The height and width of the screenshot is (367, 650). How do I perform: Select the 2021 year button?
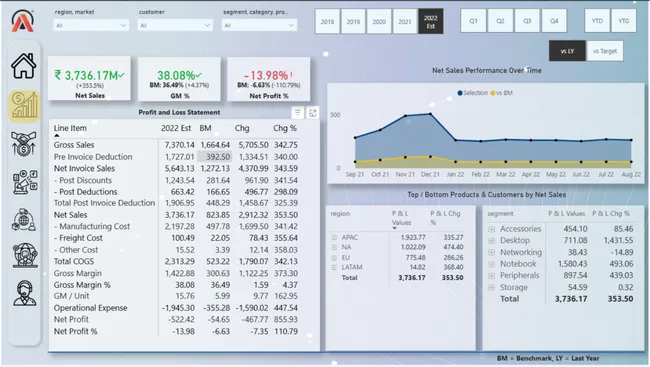click(405, 21)
